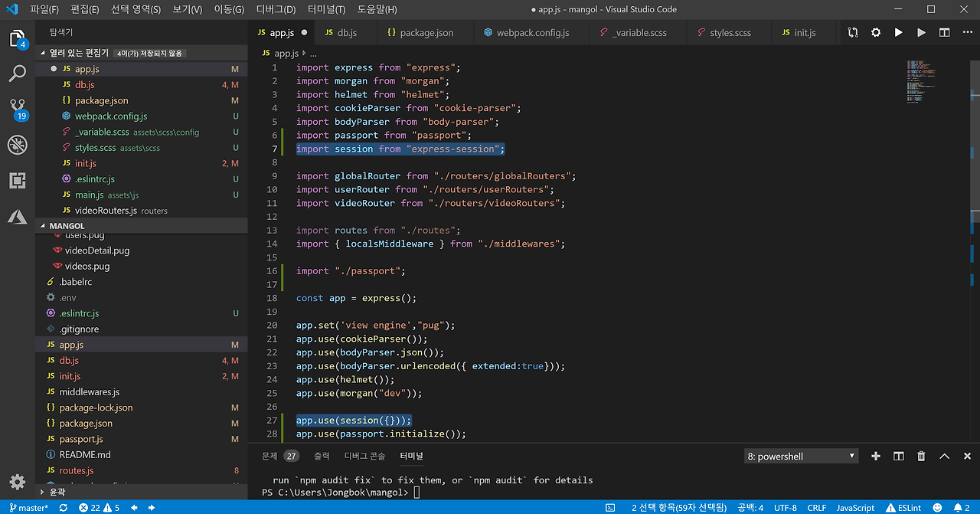Click the unsaved dot on app.js tab
Image resolution: width=980 pixels, height=514 pixels.
(304, 33)
